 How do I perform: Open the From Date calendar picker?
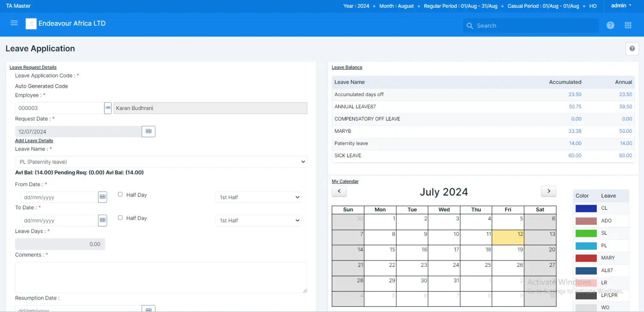pos(103,197)
